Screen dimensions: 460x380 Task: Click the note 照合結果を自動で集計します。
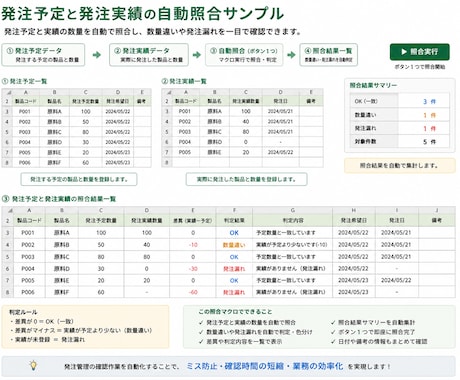(x=400, y=165)
